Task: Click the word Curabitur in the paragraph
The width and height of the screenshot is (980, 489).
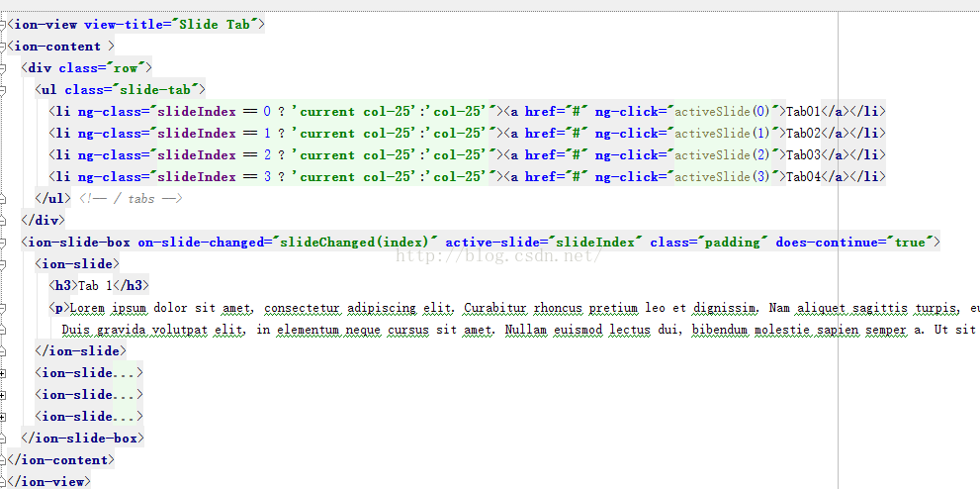Action: 495,308
